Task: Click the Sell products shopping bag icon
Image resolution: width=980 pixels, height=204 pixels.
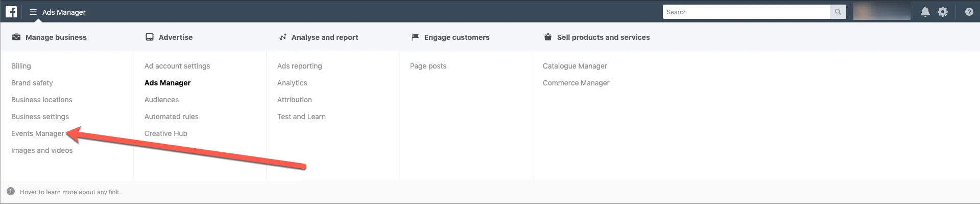Action: tap(548, 37)
